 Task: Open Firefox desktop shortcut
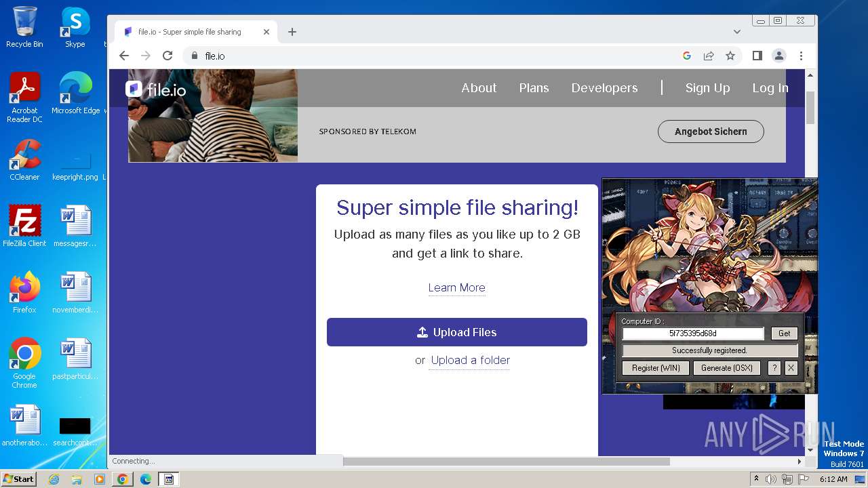tap(24, 293)
